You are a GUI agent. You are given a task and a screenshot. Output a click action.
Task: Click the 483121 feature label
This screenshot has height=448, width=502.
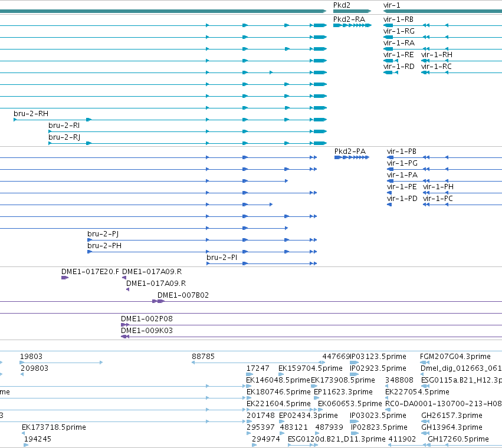tap(294, 428)
